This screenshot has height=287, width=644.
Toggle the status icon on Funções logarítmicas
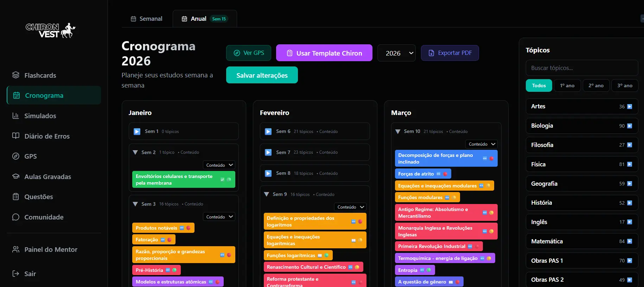point(320,255)
